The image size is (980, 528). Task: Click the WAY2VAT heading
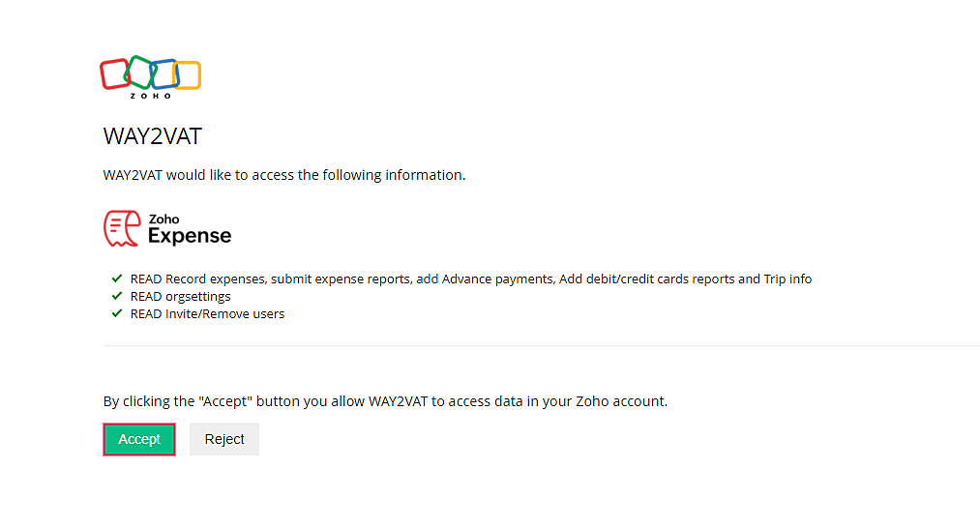(152, 136)
